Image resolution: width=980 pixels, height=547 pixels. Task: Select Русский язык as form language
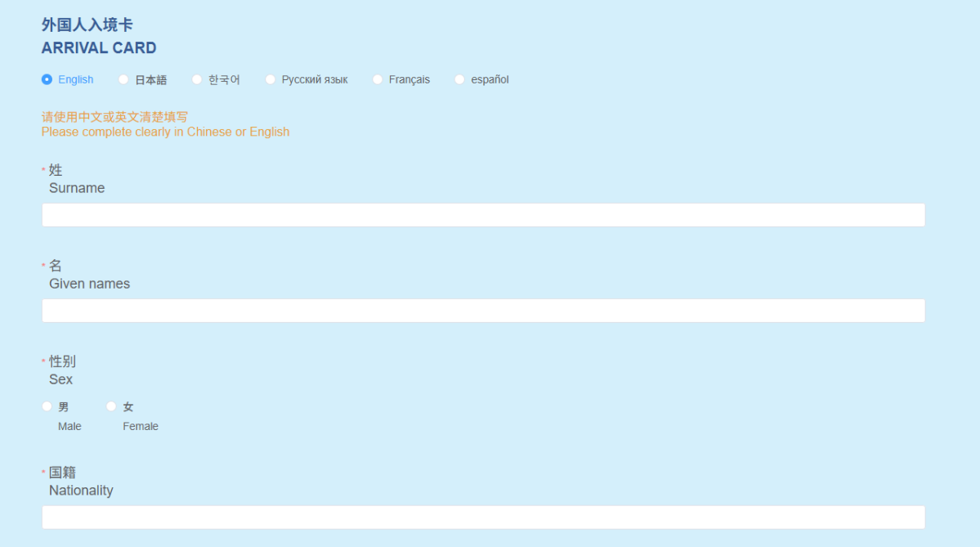click(x=271, y=79)
